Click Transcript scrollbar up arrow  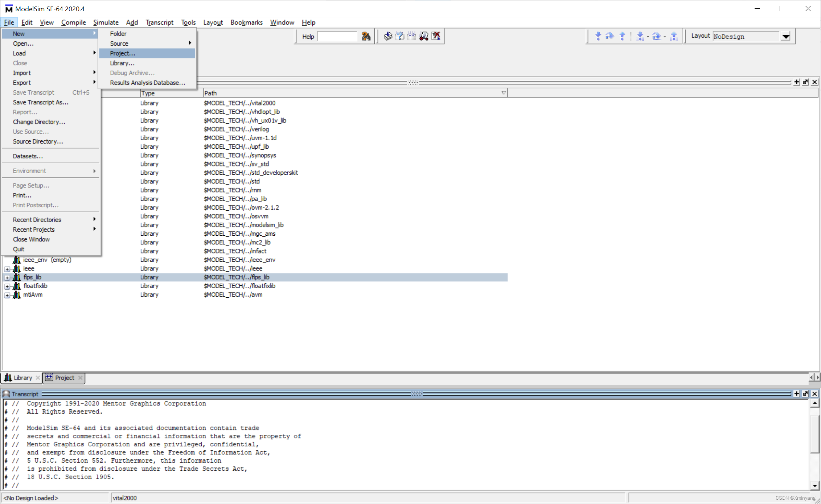pos(814,403)
